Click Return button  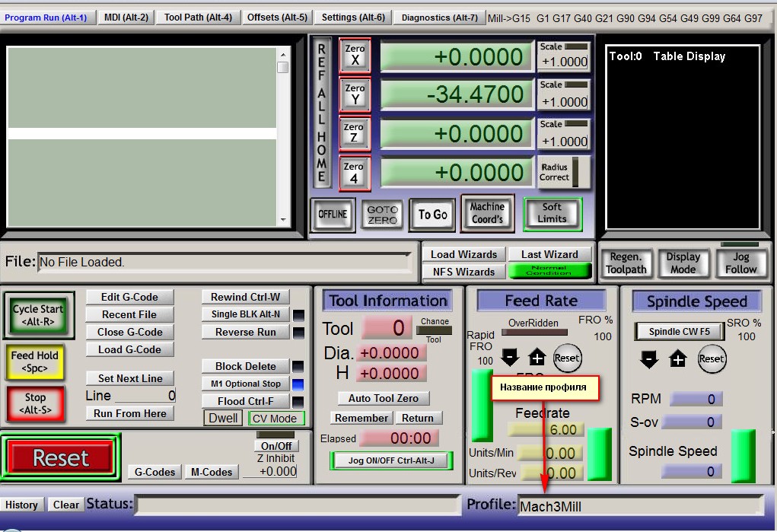point(417,418)
